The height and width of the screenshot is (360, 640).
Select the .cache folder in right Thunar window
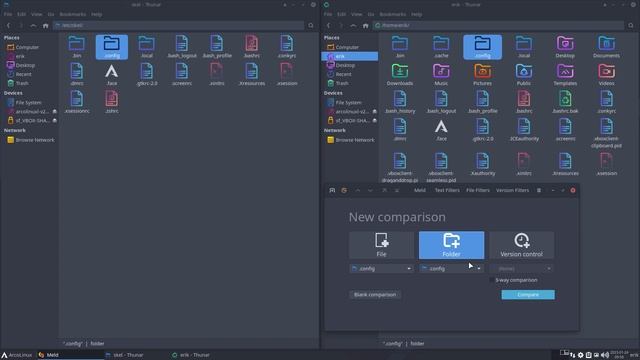coord(441,47)
